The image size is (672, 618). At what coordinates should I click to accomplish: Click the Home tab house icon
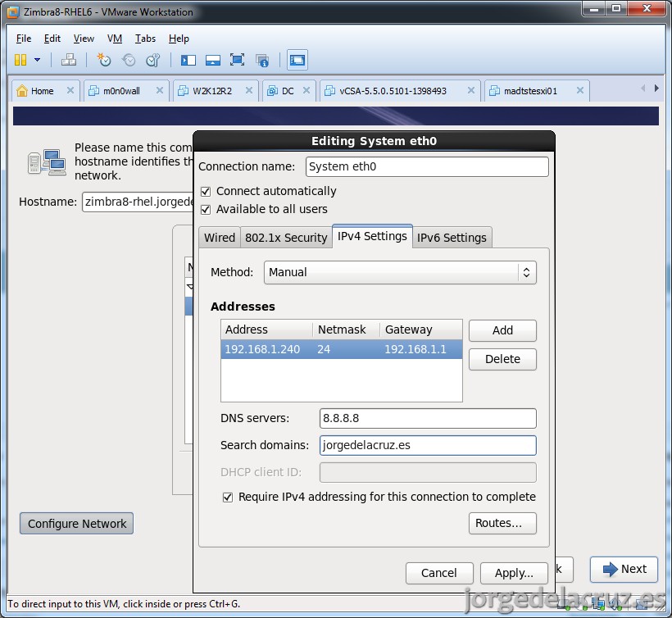[22, 90]
